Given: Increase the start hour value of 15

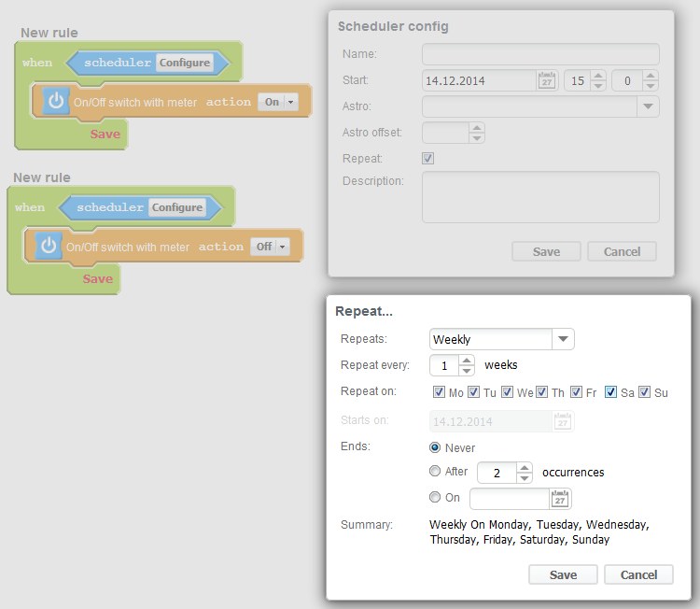Looking at the screenshot, I should [598, 76].
